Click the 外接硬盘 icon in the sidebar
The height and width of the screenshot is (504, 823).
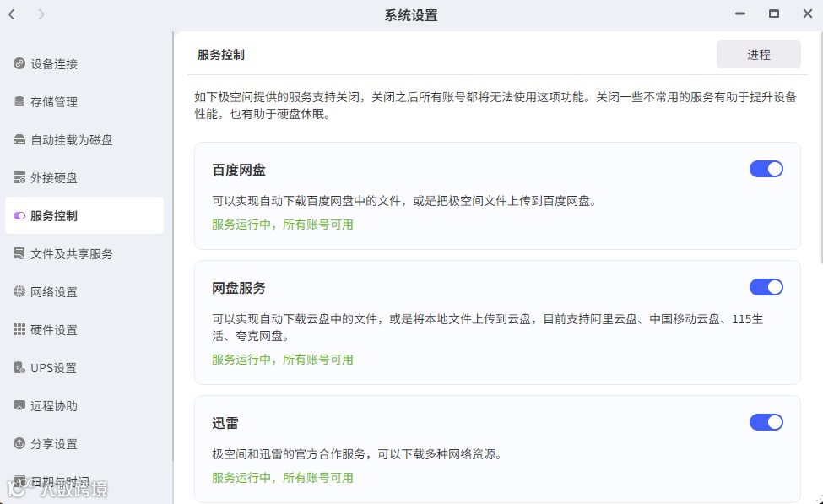tap(19, 177)
